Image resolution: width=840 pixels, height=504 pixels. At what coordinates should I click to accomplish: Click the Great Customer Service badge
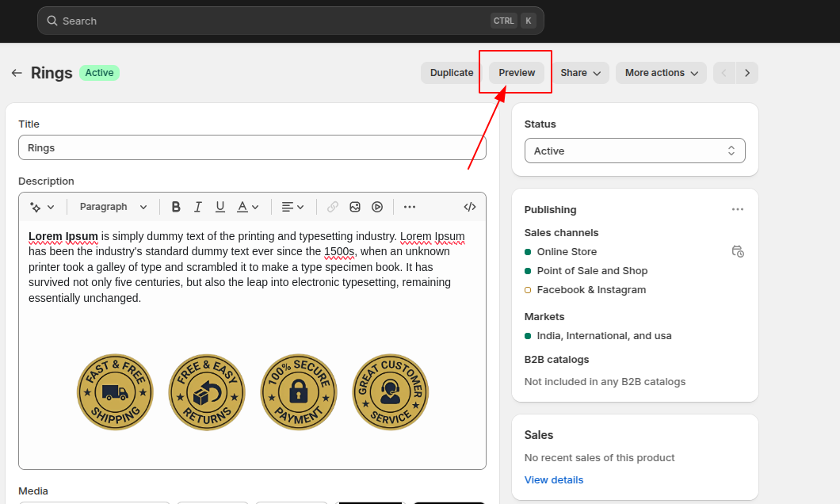tap(391, 392)
